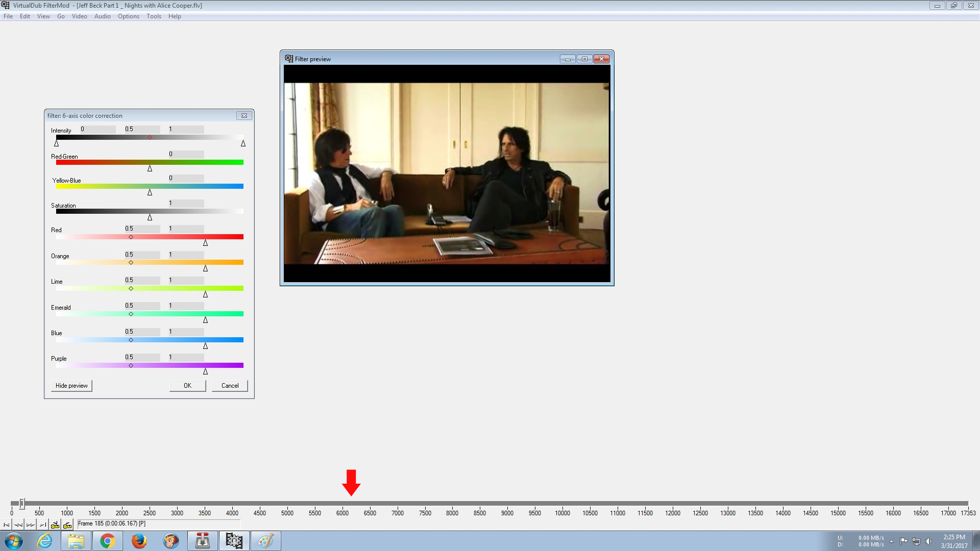Step backward one frame
980x551 pixels.
[18, 524]
